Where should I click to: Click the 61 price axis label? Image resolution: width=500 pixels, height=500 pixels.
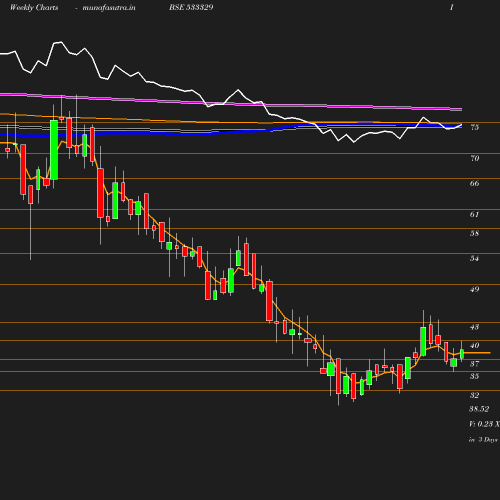[x=475, y=214]
